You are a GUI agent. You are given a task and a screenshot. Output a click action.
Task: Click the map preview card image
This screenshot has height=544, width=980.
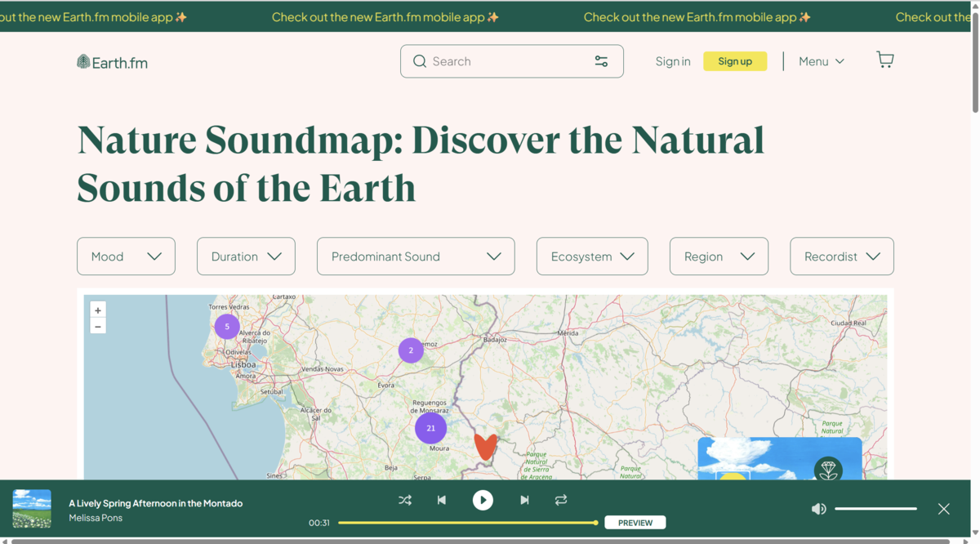click(x=780, y=459)
